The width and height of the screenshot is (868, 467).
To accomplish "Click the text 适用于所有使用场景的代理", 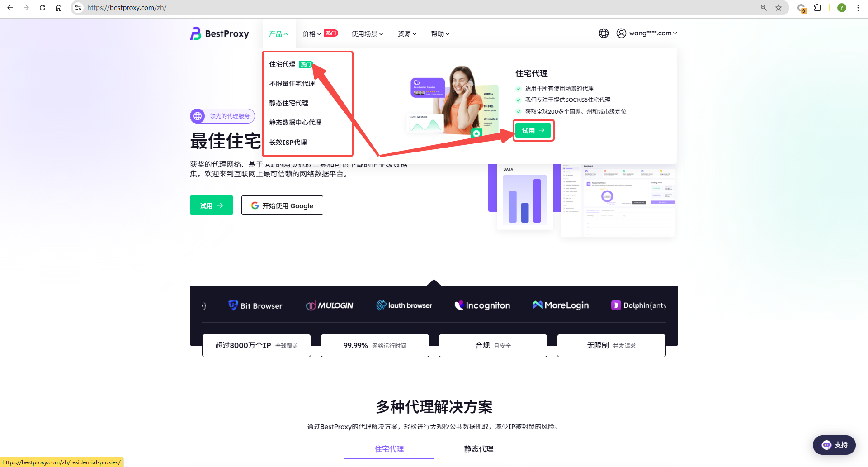I will pos(559,89).
